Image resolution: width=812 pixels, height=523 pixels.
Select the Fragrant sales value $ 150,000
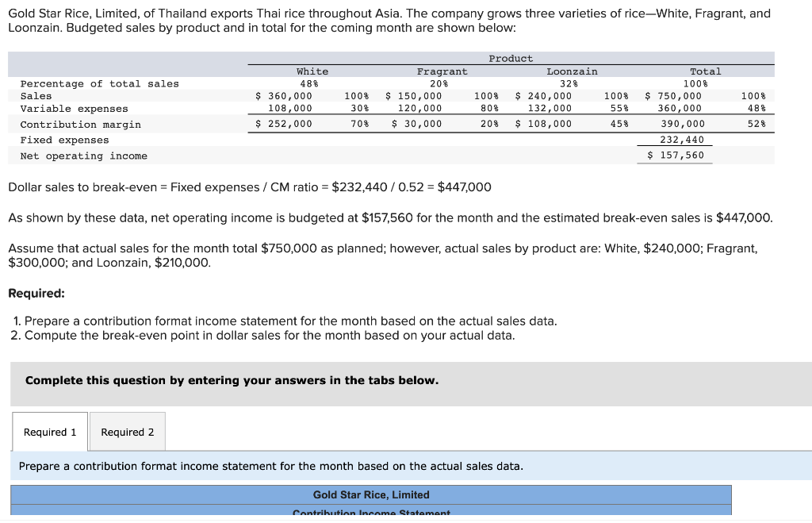414,96
